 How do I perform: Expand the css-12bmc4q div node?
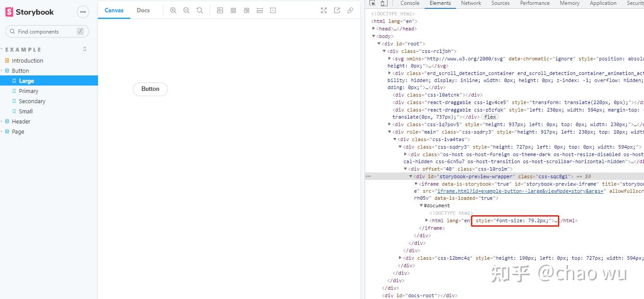(x=400, y=258)
